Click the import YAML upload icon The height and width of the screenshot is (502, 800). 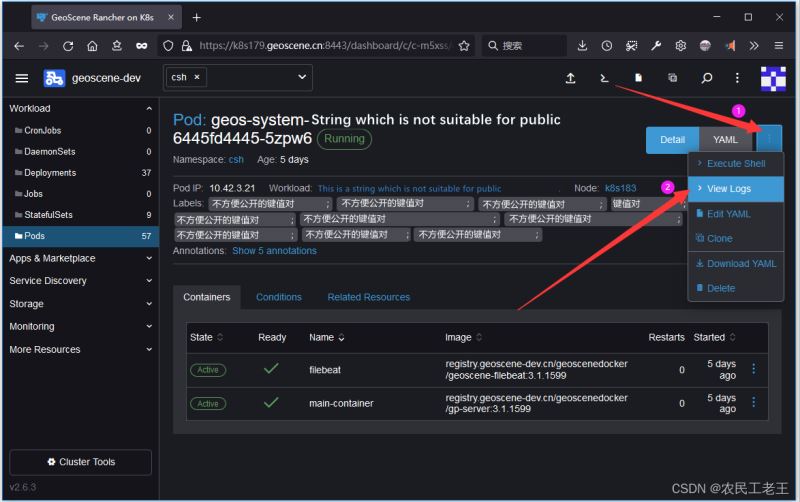coord(570,78)
